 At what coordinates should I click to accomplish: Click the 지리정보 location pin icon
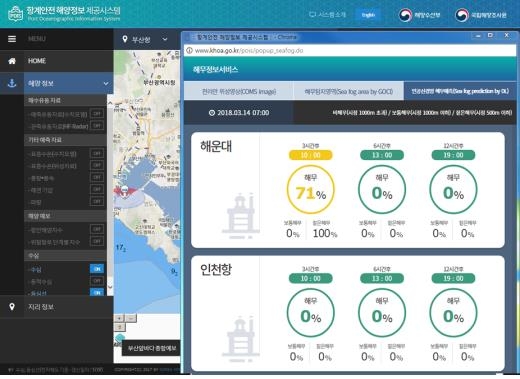tap(12, 307)
